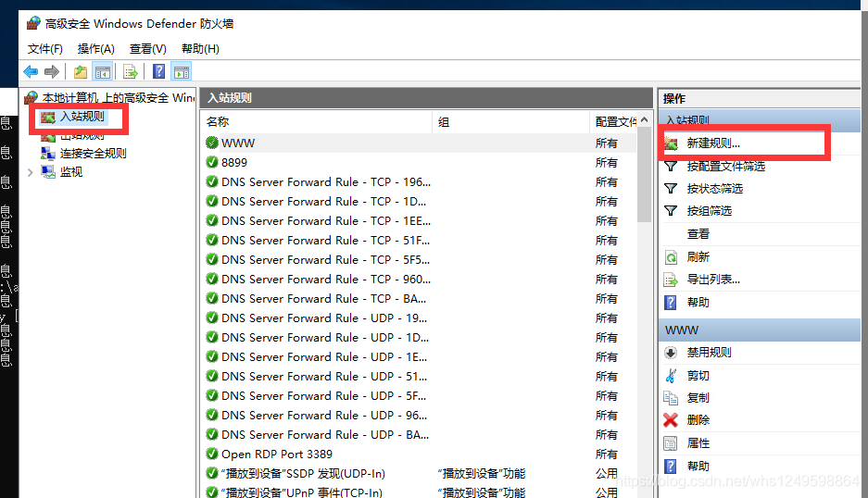The height and width of the screenshot is (498, 868).
Task: Click the 刷新 refresh icon
Action: click(x=671, y=257)
